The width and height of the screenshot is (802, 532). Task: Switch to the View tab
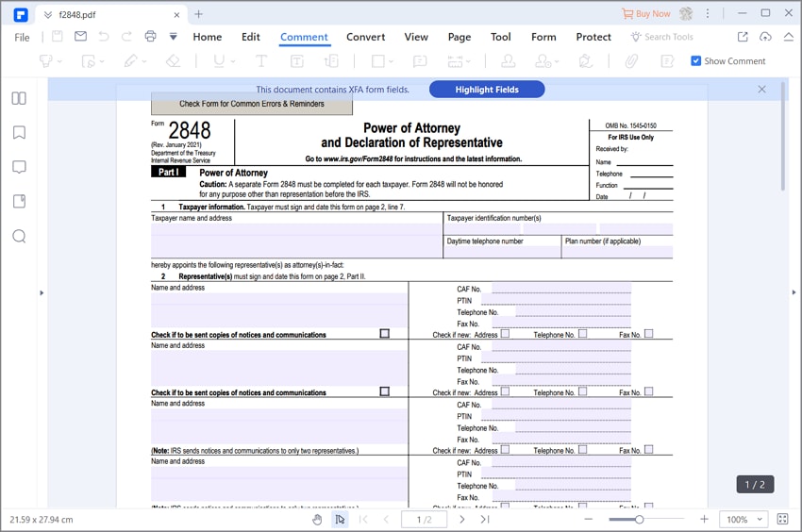tap(416, 37)
